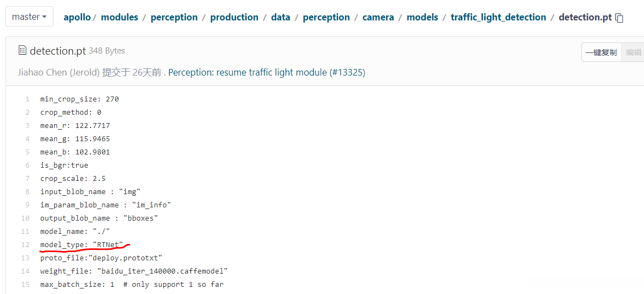This screenshot has width=644, height=294.
Task: Click author Jiahao Chen (Jerold)
Action: pos(58,72)
